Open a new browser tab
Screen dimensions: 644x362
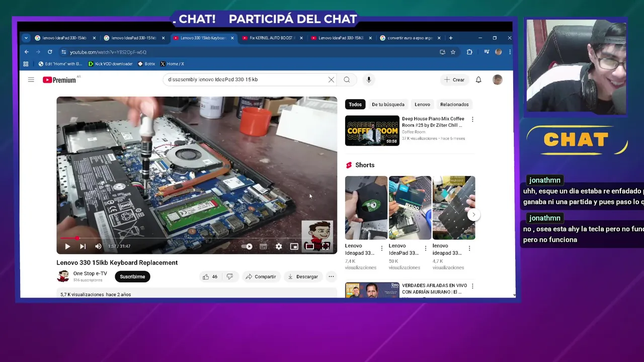[x=450, y=38]
